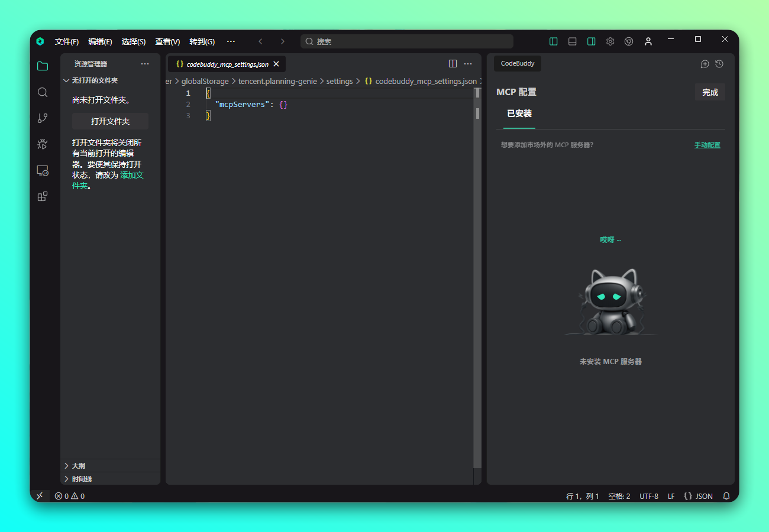Click the new chat icon in CodeBuddy panel
The width and height of the screenshot is (769, 532).
pyautogui.click(x=705, y=64)
